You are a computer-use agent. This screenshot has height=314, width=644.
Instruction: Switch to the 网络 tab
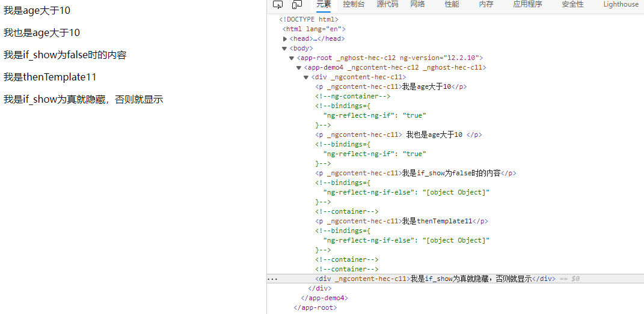coord(417,5)
